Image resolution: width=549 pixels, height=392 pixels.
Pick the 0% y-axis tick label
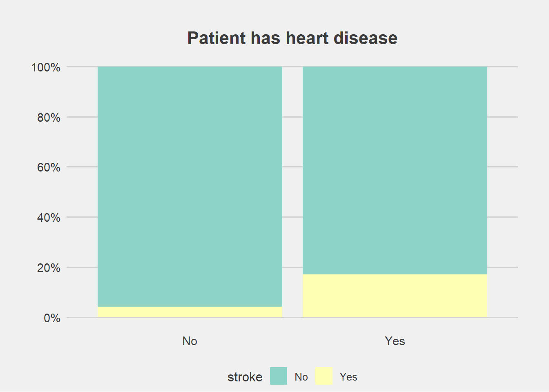click(x=52, y=318)
